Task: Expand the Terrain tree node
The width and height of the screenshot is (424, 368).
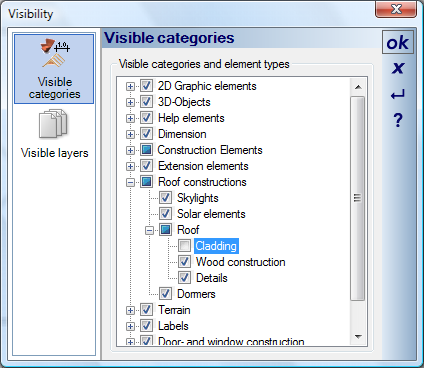Action: pos(130,310)
